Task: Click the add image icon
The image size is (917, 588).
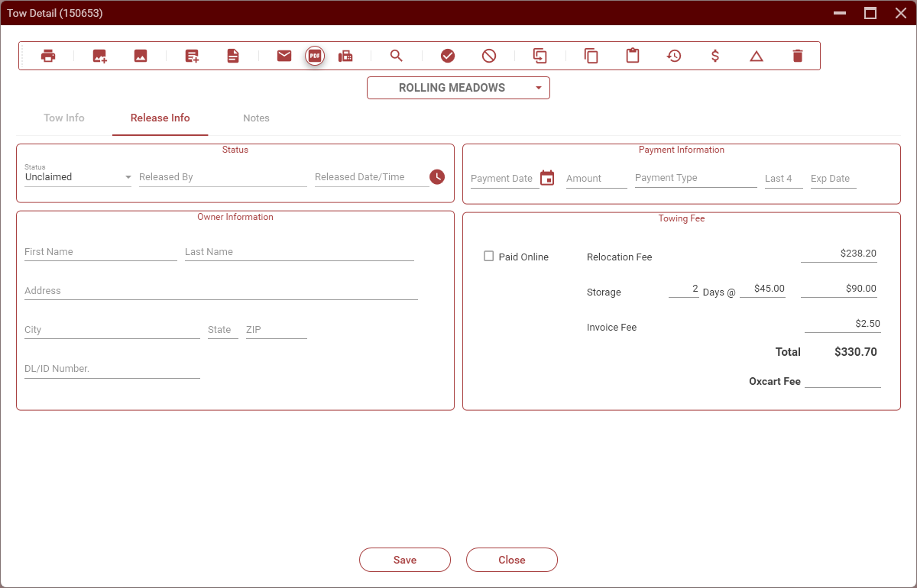Action: (99, 56)
